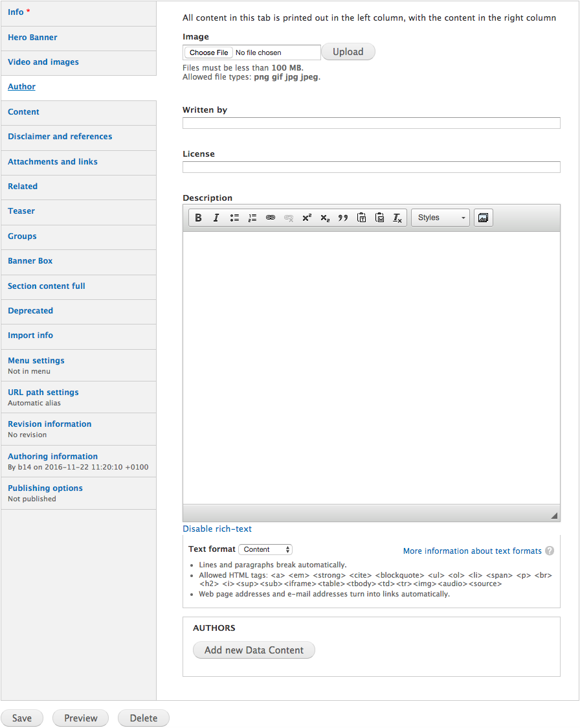Open the Disclaimer and references tab
The height and width of the screenshot is (728, 580).
[x=60, y=137]
